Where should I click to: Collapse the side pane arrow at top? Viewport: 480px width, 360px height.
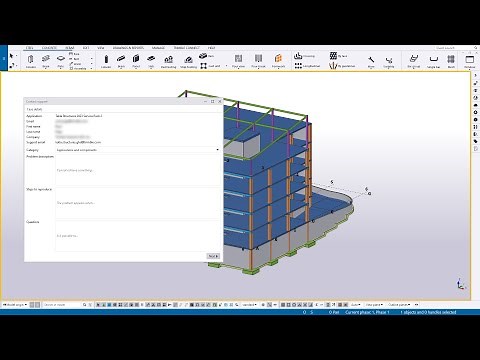click(475, 75)
